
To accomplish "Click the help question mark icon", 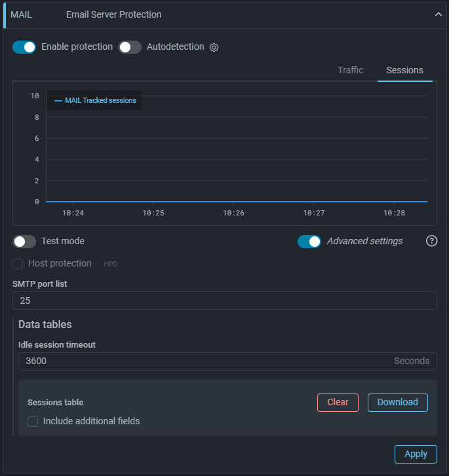I will click(431, 241).
